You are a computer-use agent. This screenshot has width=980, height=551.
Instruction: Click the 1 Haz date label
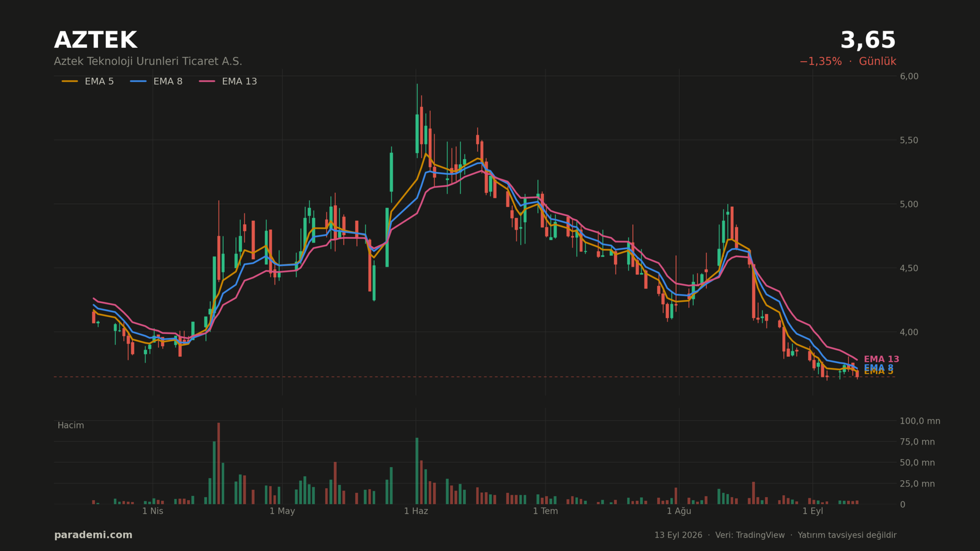coord(416,511)
